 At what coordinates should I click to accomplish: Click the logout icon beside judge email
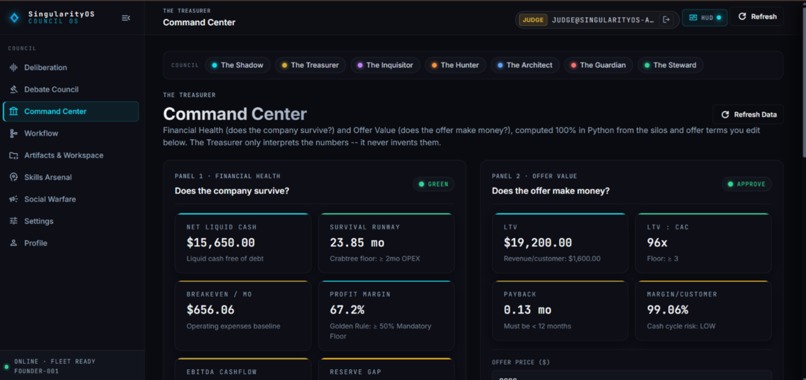[x=666, y=20]
